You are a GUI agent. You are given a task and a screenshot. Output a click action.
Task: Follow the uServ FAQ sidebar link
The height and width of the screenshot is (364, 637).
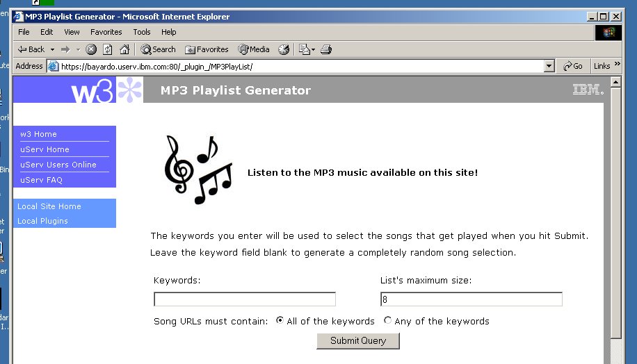pos(42,180)
